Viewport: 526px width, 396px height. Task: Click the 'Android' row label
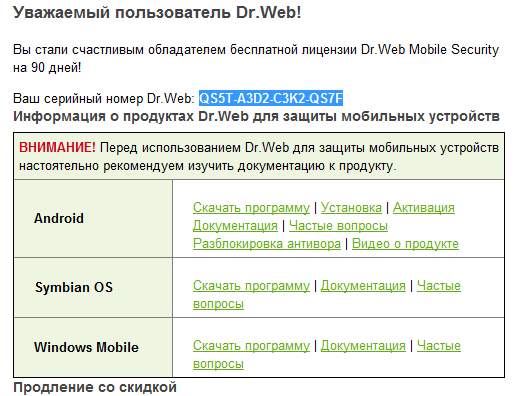tap(59, 218)
